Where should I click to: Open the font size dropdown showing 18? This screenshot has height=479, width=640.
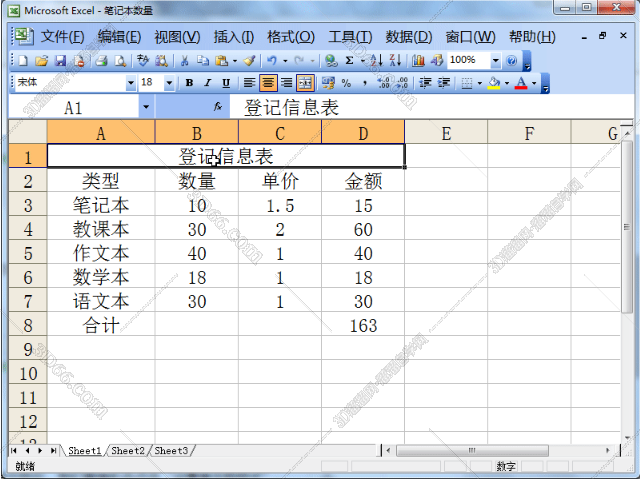[169, 83]
